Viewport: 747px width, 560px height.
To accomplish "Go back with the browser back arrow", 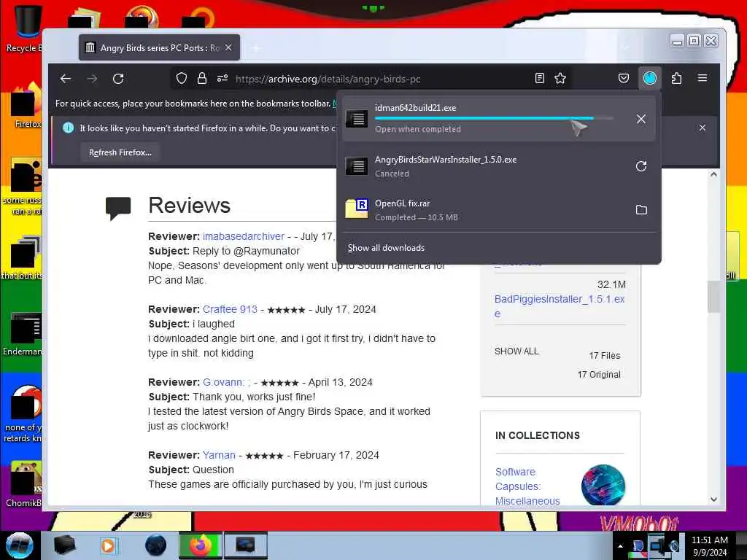I will 66,79.
